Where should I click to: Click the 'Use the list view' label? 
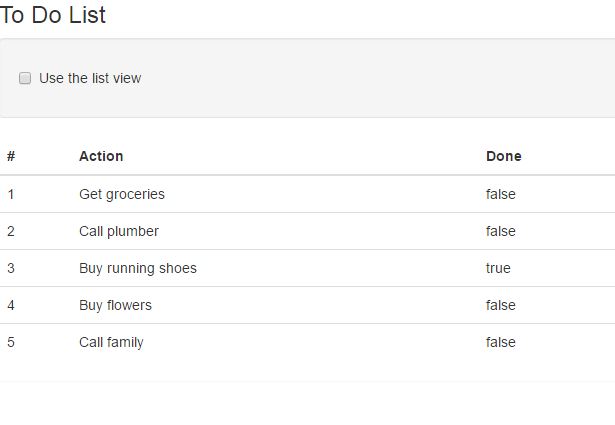[x=90, y=78]
